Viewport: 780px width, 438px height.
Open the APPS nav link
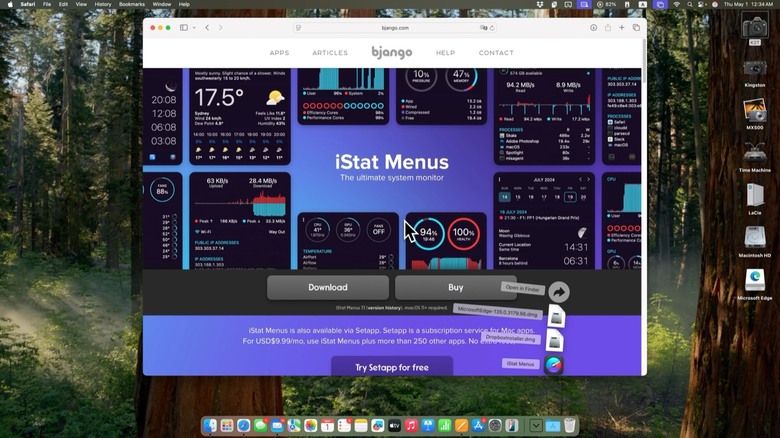pyautogui.click(x=279, y=53)
